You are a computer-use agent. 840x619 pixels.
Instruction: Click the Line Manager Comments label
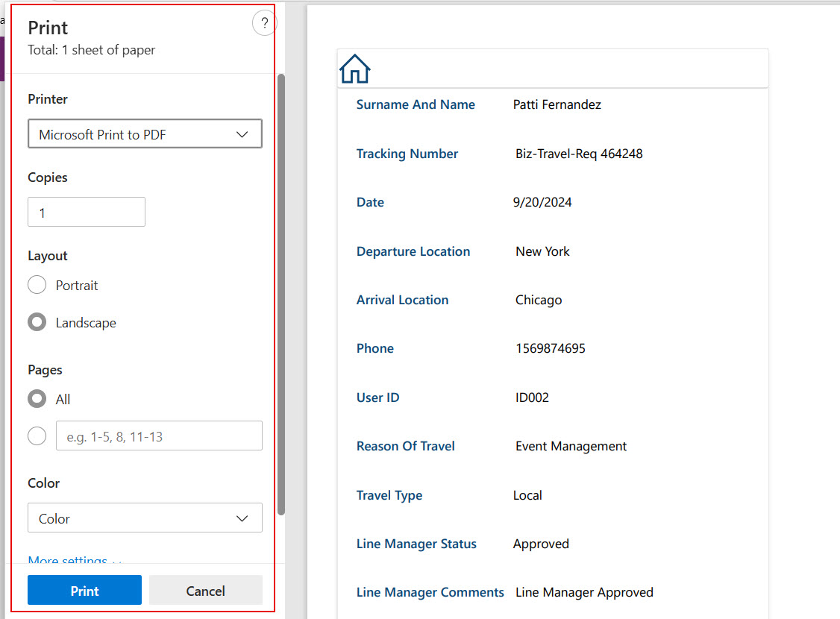(430, 592)
